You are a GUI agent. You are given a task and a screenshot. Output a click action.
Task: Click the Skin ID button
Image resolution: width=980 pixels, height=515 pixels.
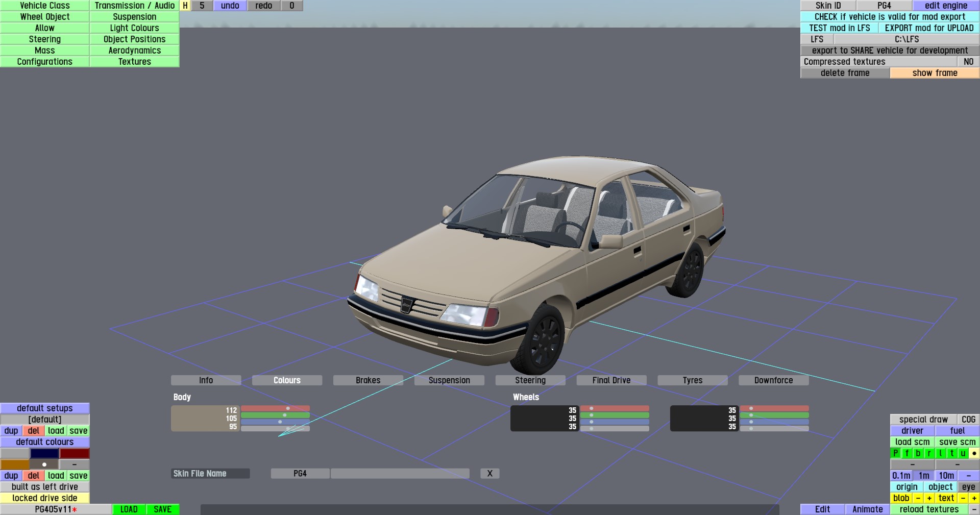[828, 6]
